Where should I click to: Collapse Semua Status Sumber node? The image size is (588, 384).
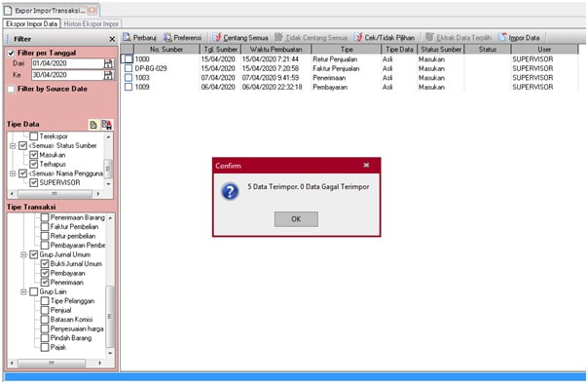(x=13, y=145)
